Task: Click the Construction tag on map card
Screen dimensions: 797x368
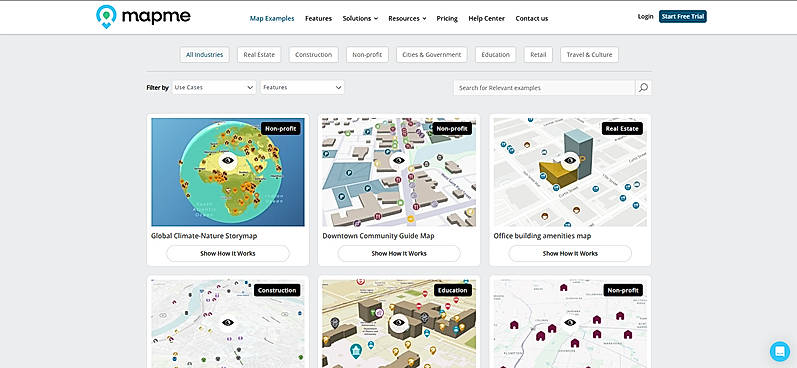Action: (277, 290)
